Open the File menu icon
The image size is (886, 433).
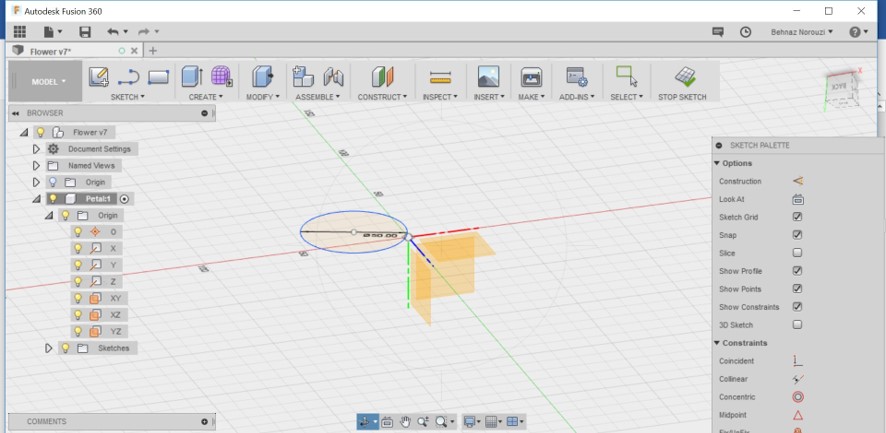point(53,32)
